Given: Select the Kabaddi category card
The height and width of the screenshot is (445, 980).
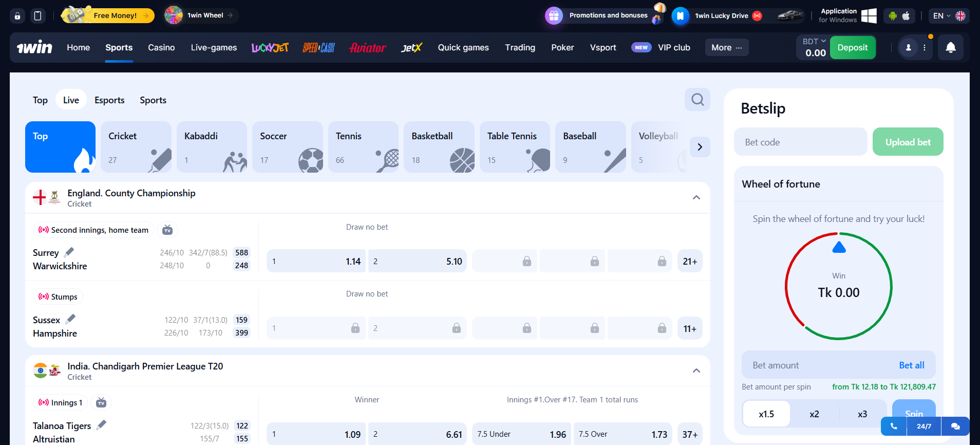Looking at the screenshot, I should coord(212,147).
